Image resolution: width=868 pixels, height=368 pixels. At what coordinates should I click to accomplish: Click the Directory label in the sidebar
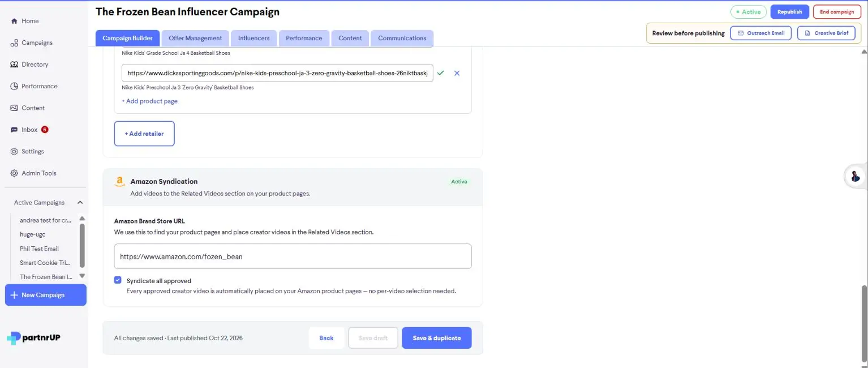pyautogui.click(x=35, y=65)
